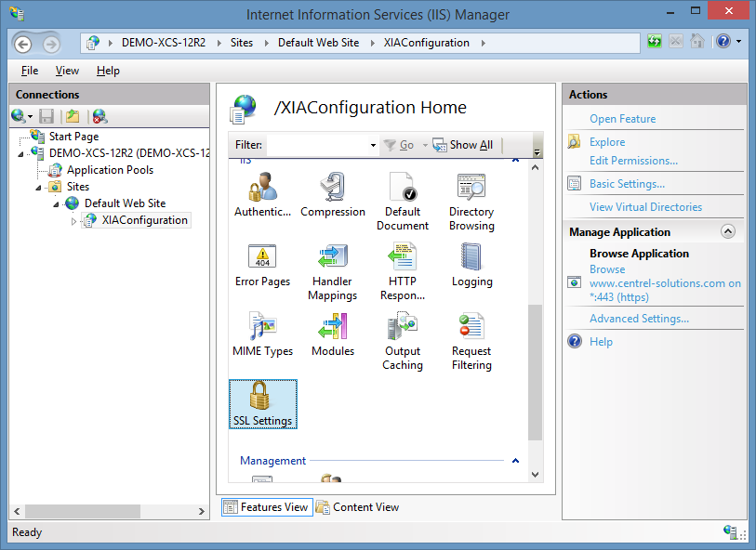Open the Compression feature
Image resolution: width=756 pixels, height=550 pixels.
click(x=333, y=194)
